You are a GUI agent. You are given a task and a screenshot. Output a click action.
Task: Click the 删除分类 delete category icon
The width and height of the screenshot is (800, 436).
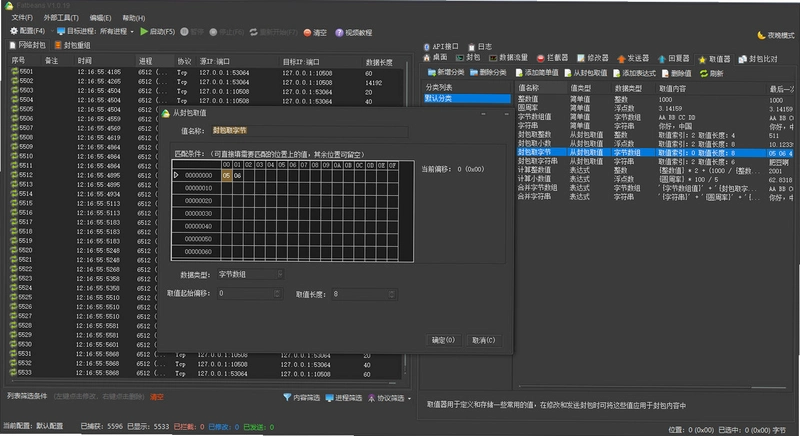(474, 73)
